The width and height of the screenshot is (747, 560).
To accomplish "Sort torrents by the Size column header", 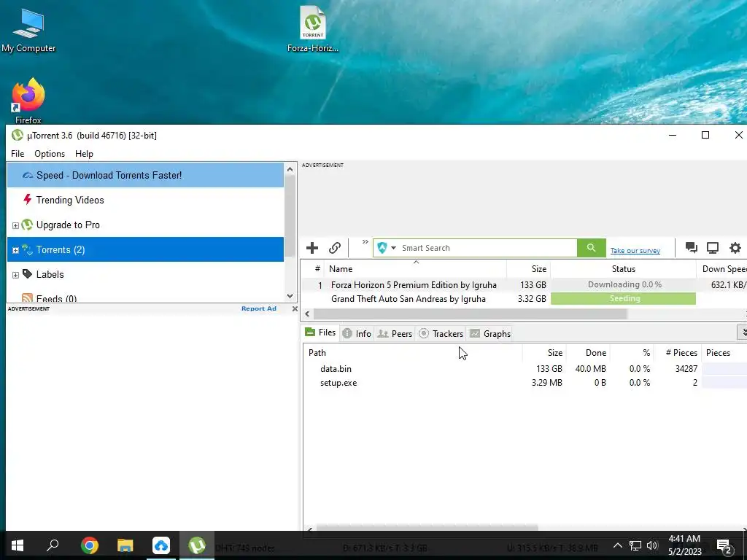I will point(529,269).
